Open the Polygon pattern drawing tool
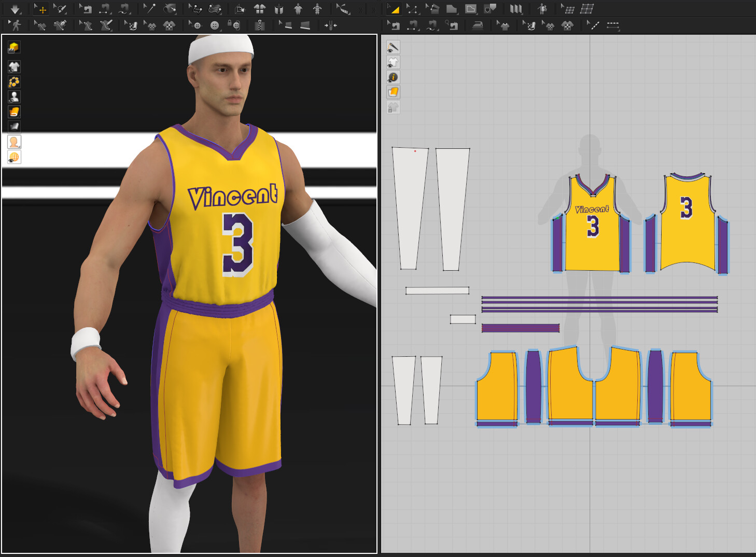The height and width of the screenshot is (557, 756). pos(451,9)
